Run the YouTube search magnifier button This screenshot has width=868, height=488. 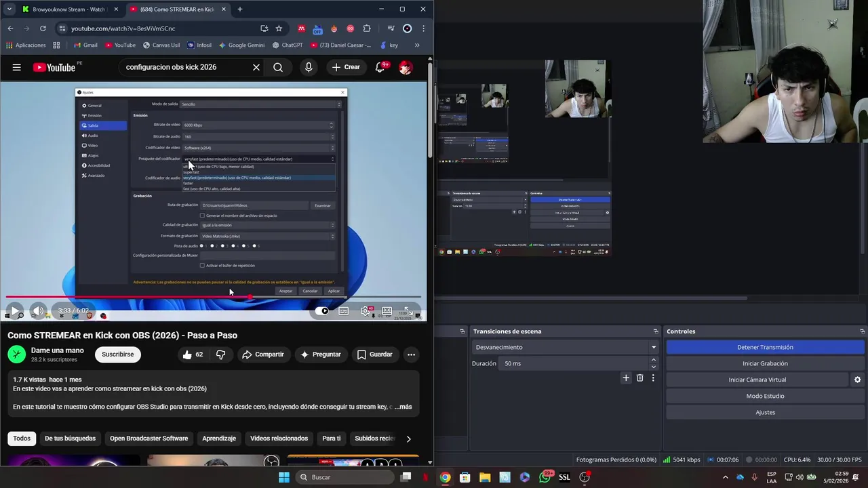click(x=278, y=67)
